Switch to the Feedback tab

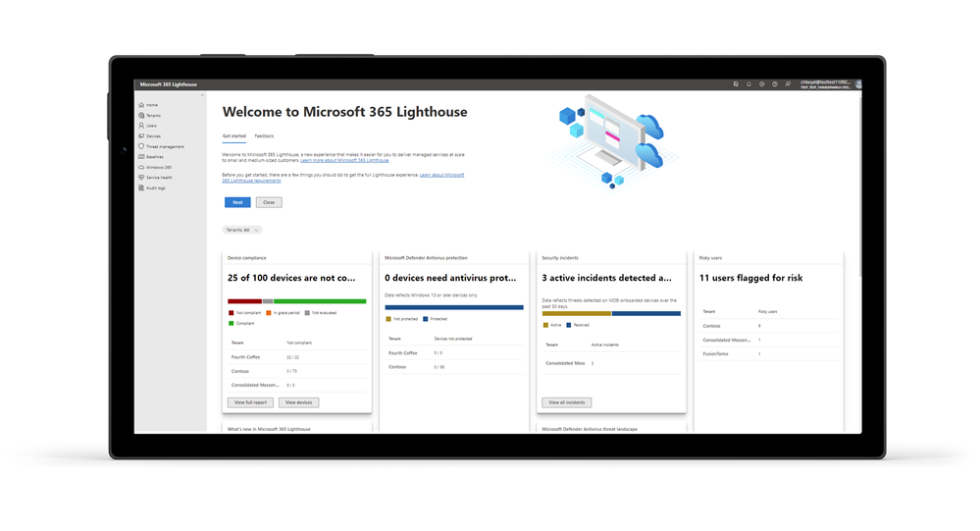click(x=265, y=135)
